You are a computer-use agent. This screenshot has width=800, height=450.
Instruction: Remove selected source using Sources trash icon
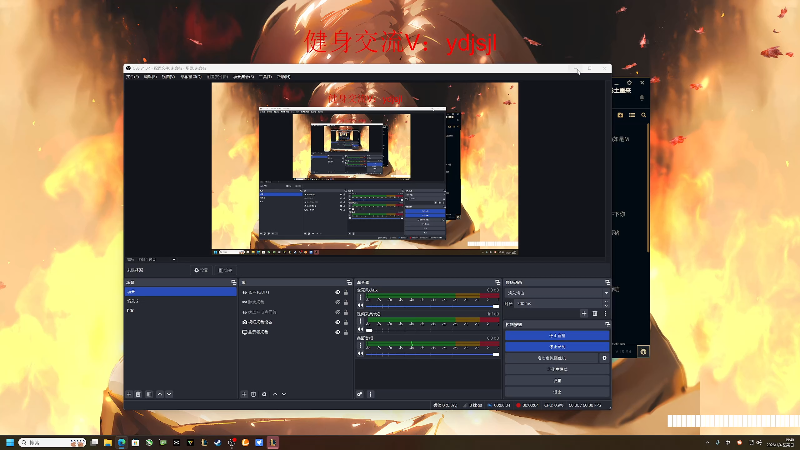(x=254, y=394)
